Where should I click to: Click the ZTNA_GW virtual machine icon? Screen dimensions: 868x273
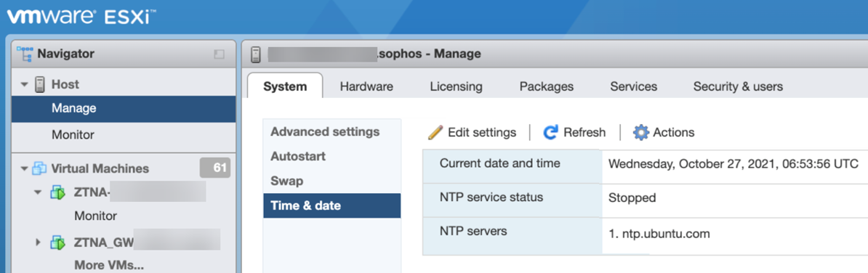(57, 242)
